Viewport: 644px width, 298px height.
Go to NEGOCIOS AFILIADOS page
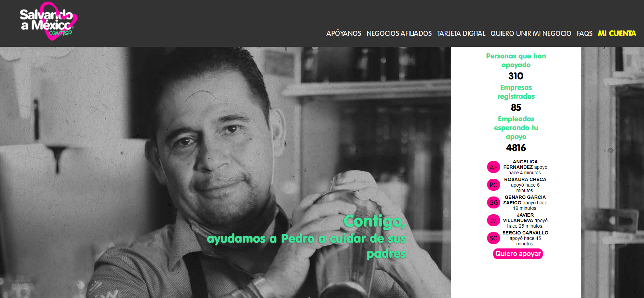(399, 33)
